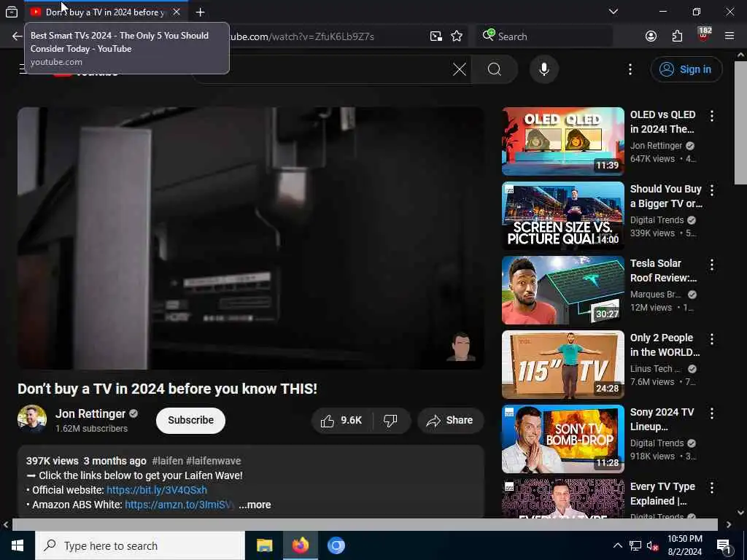Click the horizontal scrollbar left arrow

[x=6, y=524]
